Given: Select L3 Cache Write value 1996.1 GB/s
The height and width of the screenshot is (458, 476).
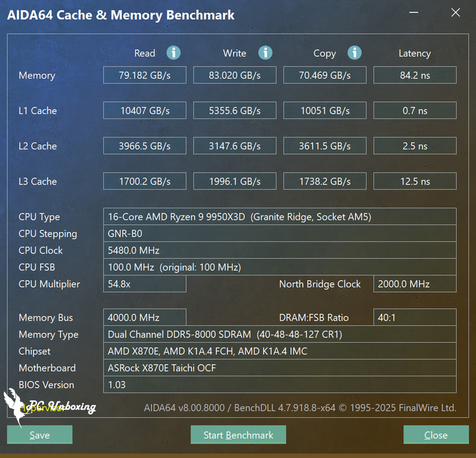Looking at the screenshot, I should click(x=235, y=181).
